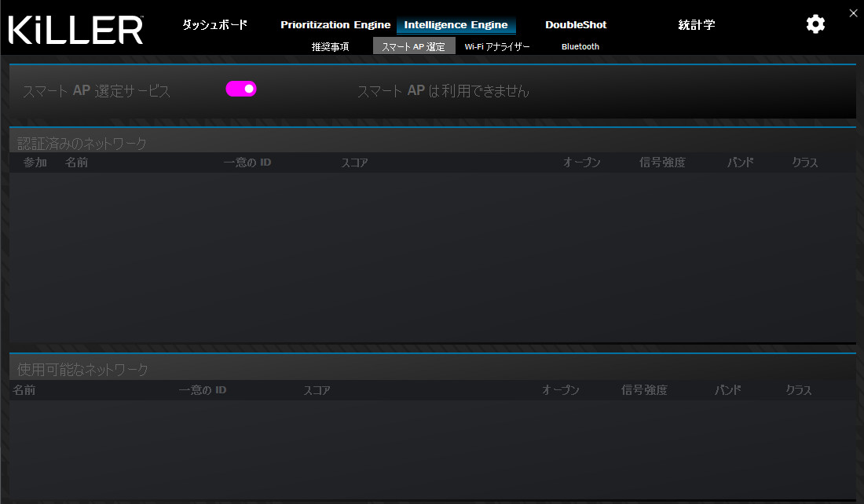Screen dimensions: 864x504
Task: Click クラス header in 認証済みのネットワーク
Action: click(x=805, y=163)
